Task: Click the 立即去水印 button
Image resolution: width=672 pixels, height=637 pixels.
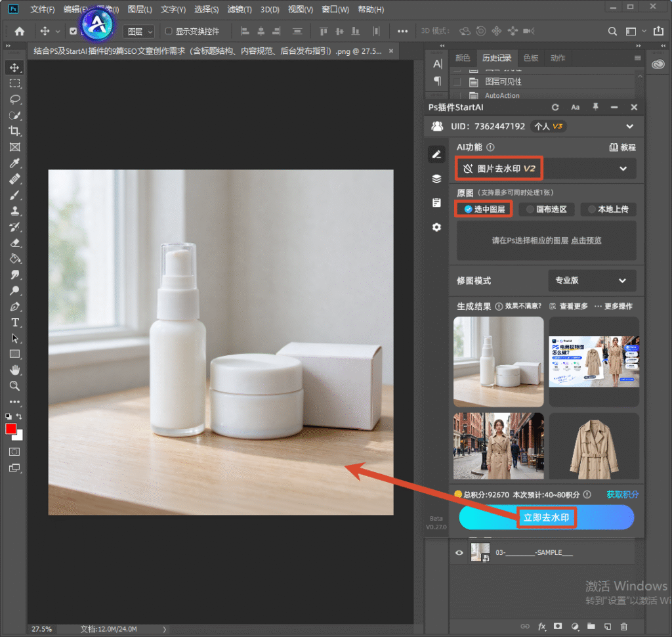Action: pos(547,517)
